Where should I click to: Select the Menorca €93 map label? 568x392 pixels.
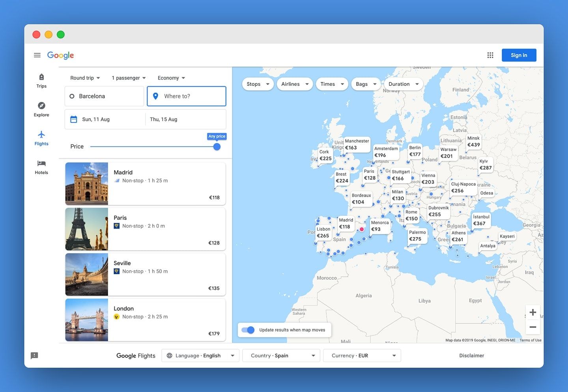point(380,226)
